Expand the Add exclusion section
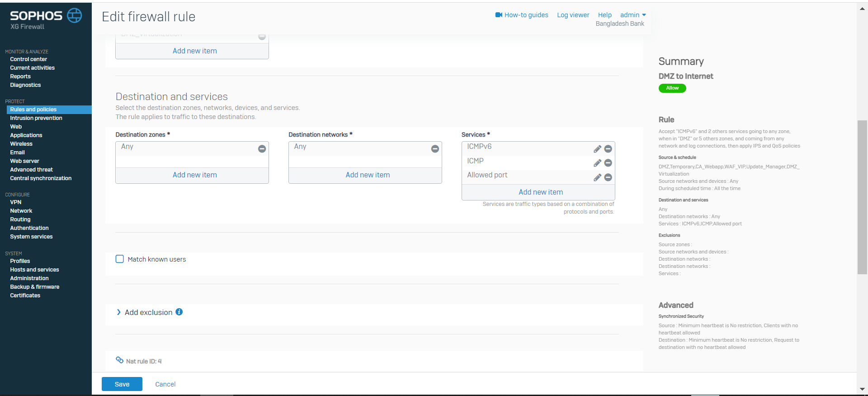 pos(144,312)
